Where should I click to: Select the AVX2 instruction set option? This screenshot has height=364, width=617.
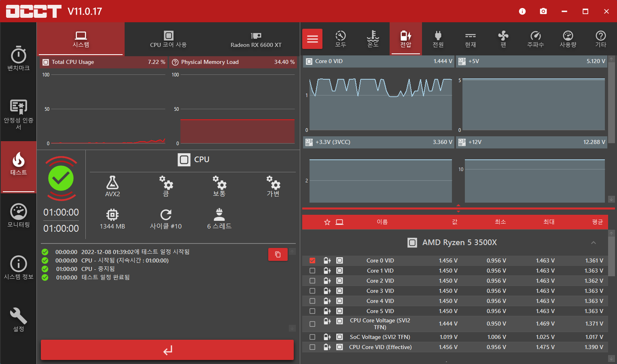point(112,186)
